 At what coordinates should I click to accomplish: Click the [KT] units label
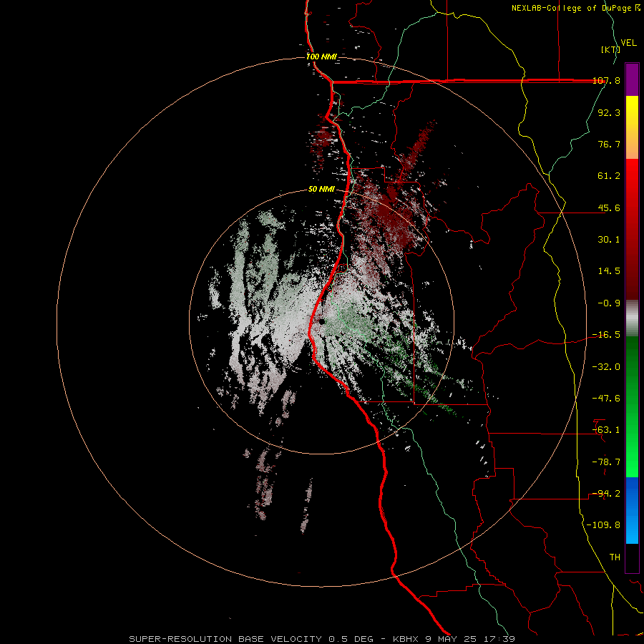tap(610, 49)
